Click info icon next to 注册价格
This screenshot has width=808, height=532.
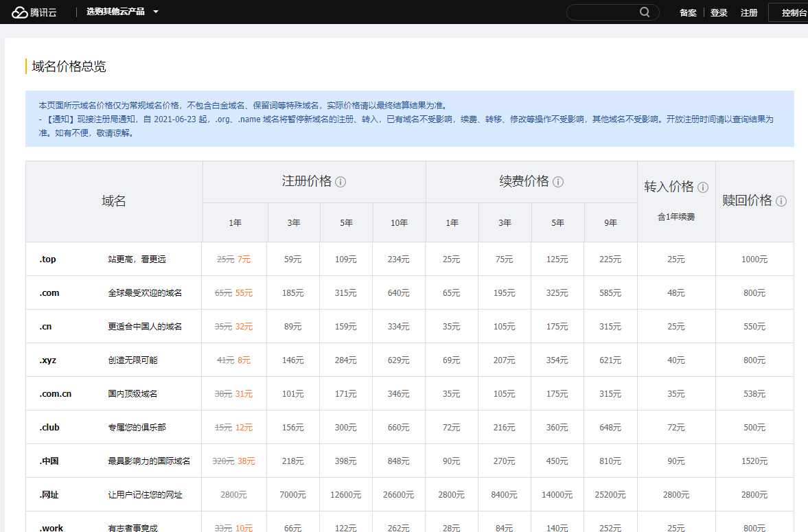point(340,182)
